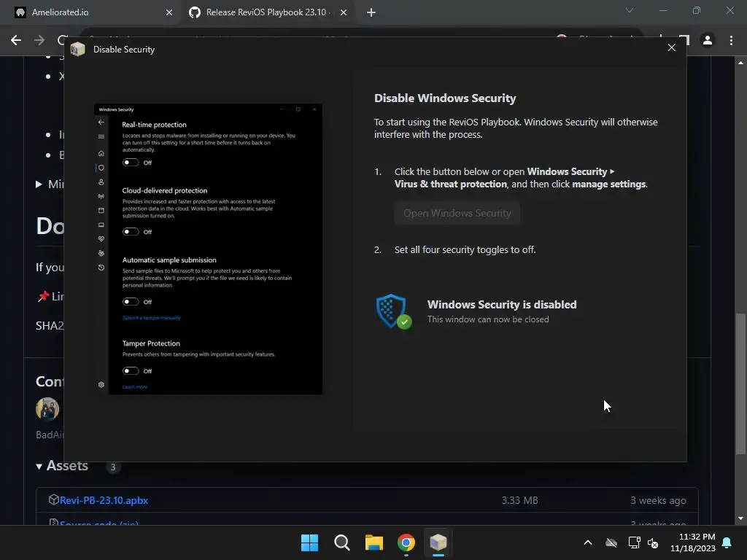The image size is (747, 560).
Task: Open Google Chrome from taskbar
Action: click(x=406, y=542)
